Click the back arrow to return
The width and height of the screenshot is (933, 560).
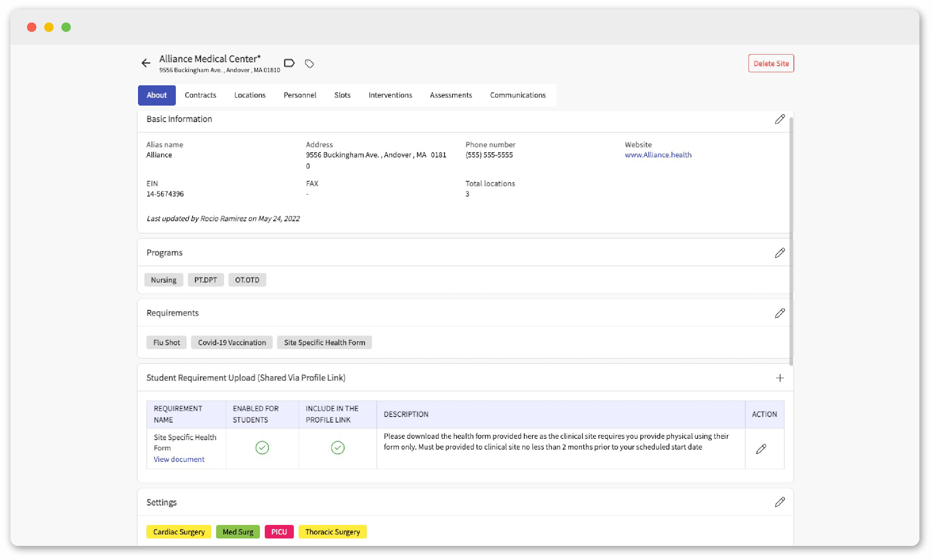146,63
